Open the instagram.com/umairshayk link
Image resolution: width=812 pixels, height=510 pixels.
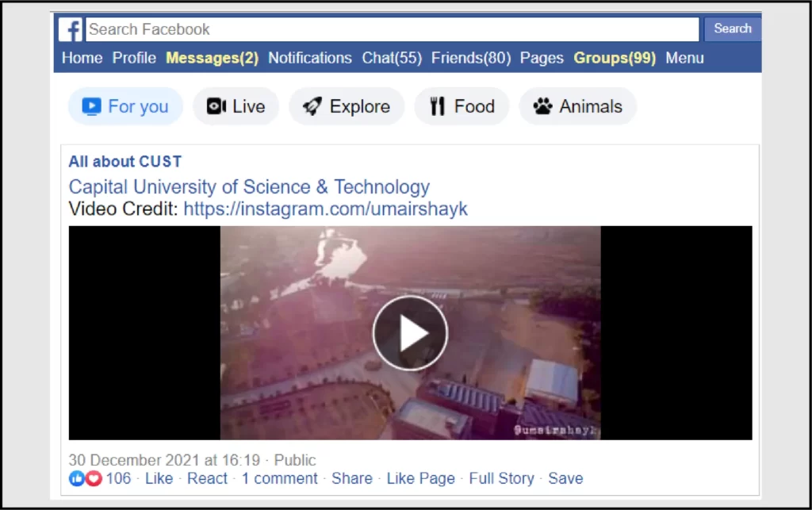[x=325, y=209]
